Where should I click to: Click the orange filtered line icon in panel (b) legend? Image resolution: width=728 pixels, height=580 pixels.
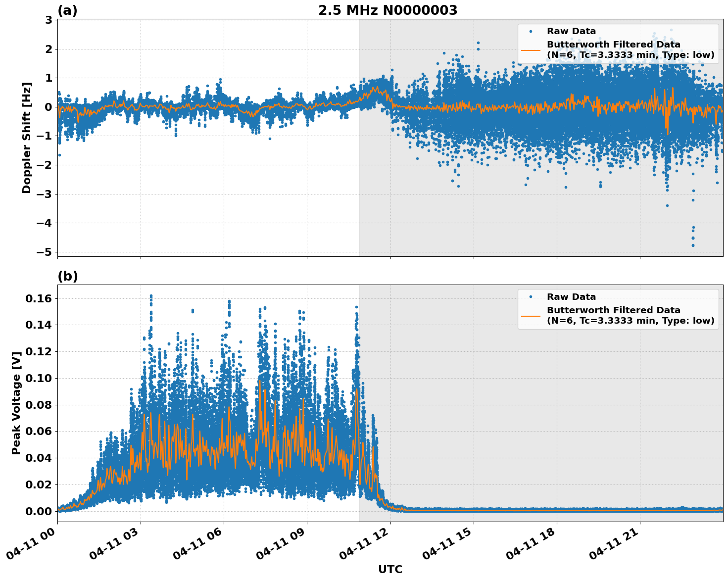pyautogui.click(x=532, y=316)
